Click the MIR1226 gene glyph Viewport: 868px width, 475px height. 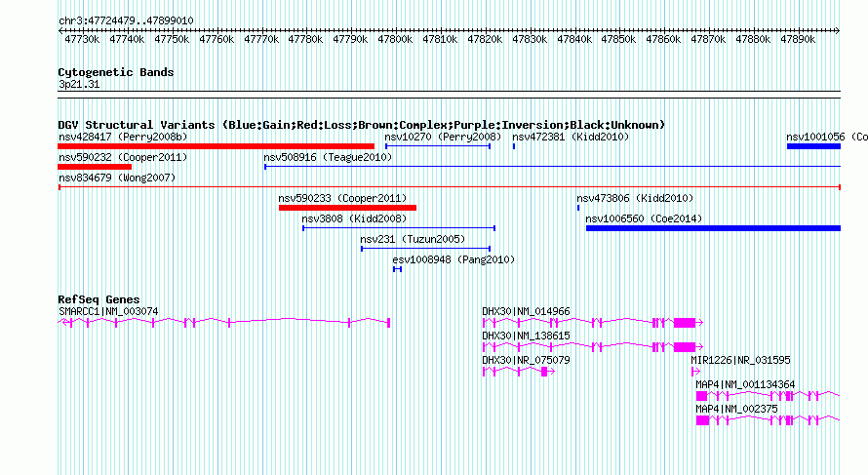pos(695,372)
